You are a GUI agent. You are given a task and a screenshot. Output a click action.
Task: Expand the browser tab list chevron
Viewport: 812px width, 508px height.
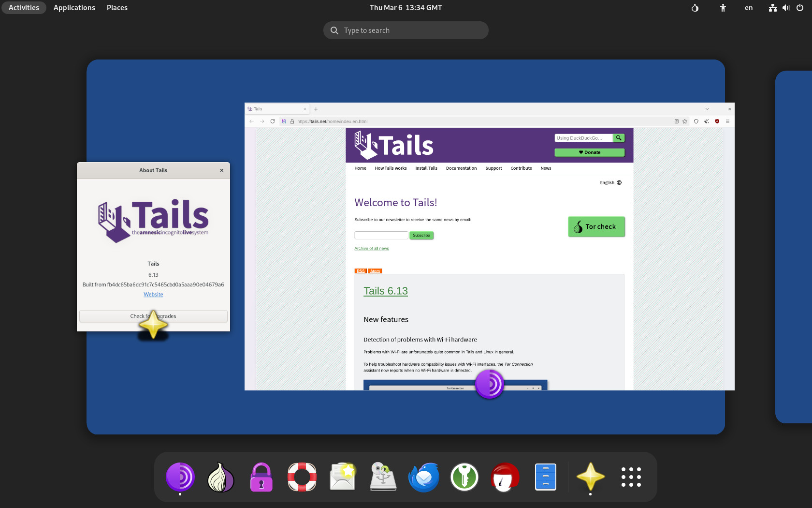[x=707, y=109]
